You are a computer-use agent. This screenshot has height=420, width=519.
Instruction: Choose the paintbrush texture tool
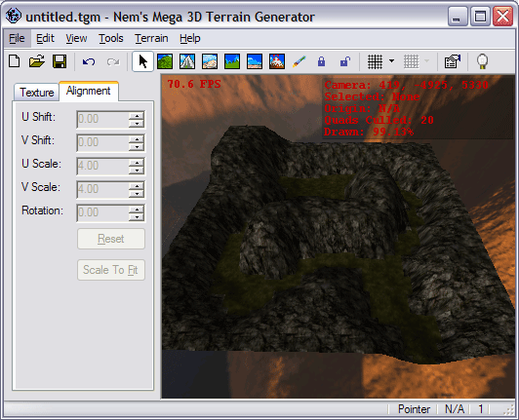point(299,61)
